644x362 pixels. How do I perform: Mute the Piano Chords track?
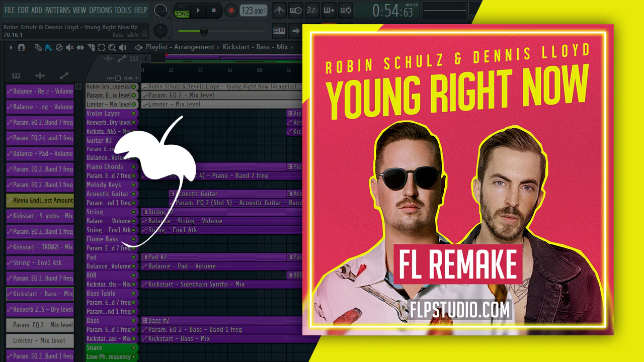point(134,167)
